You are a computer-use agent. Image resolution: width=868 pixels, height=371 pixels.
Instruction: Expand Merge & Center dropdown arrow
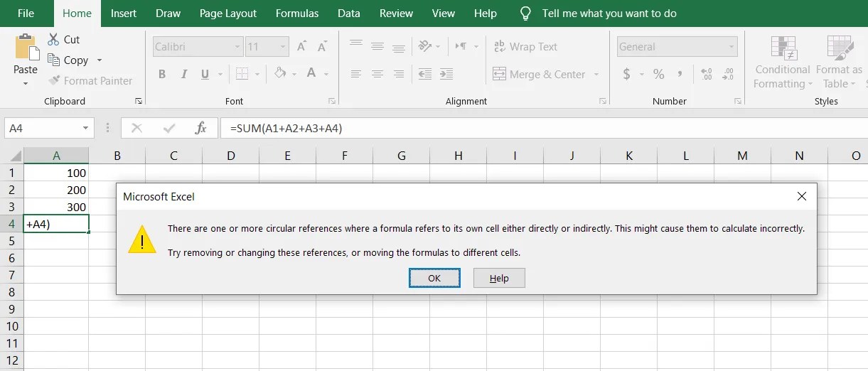pyautogui.click(x=596, y=74)
